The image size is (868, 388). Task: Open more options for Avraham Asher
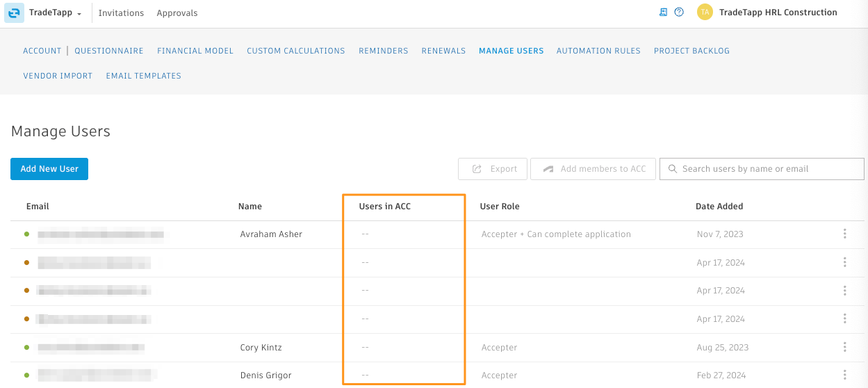tap(844, 234)
